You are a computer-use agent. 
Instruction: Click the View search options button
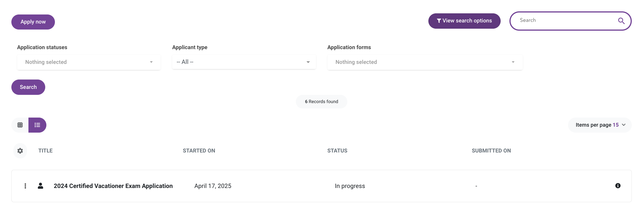(x=464, y=21)
